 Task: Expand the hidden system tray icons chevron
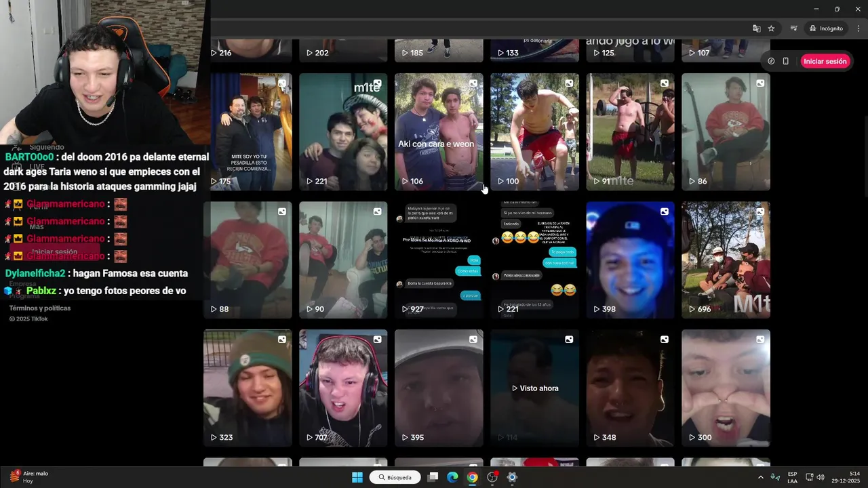tap(760, 477)
